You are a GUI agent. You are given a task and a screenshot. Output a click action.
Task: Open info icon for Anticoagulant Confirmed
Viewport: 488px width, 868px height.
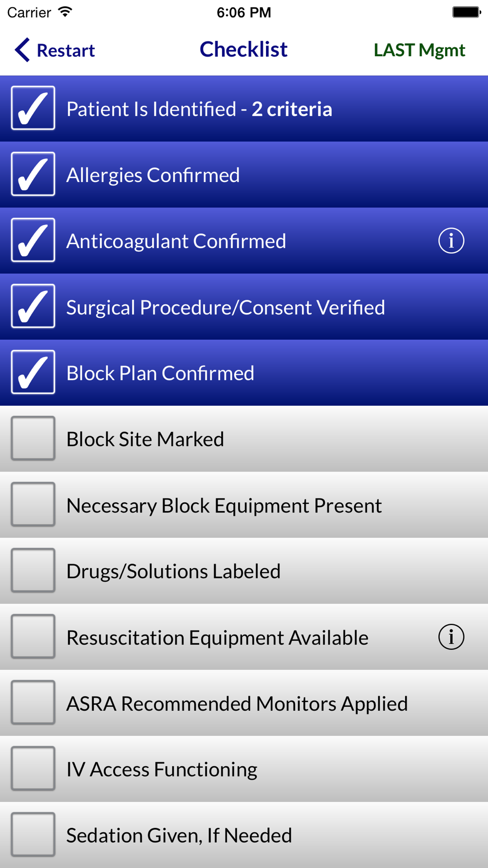tap(451, 241)
